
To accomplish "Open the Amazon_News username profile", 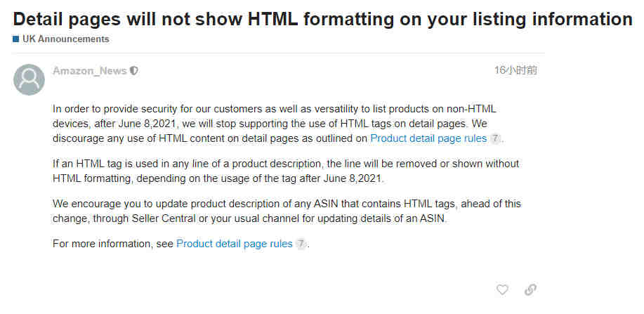I will 89,71.
